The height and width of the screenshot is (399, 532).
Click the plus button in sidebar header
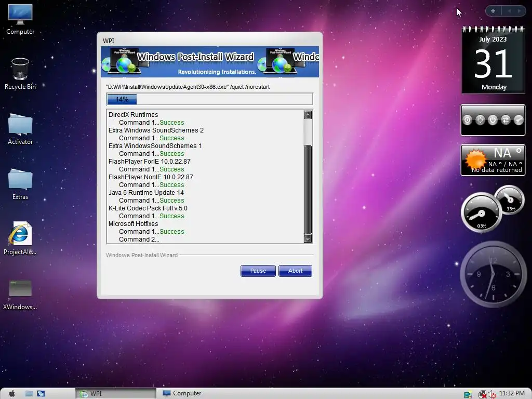pos(493,11)
